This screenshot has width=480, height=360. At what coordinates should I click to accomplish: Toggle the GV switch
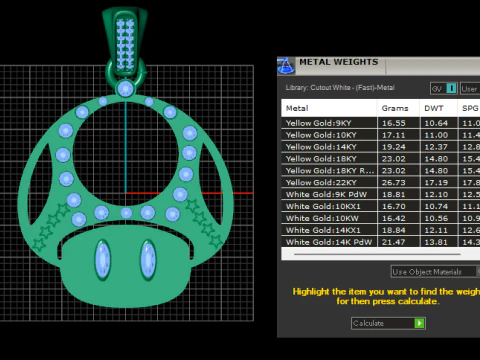pos(444,89)
